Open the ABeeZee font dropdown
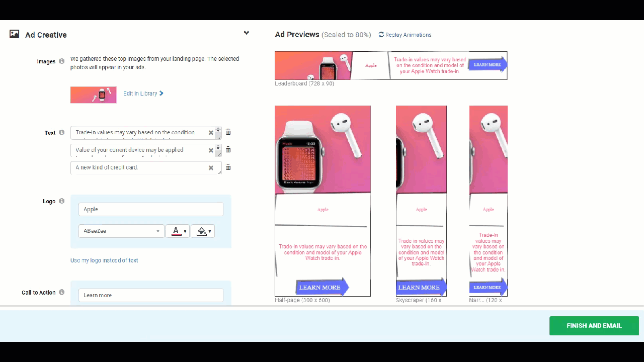This screenshot has height=362, width=644. point(121,231)
